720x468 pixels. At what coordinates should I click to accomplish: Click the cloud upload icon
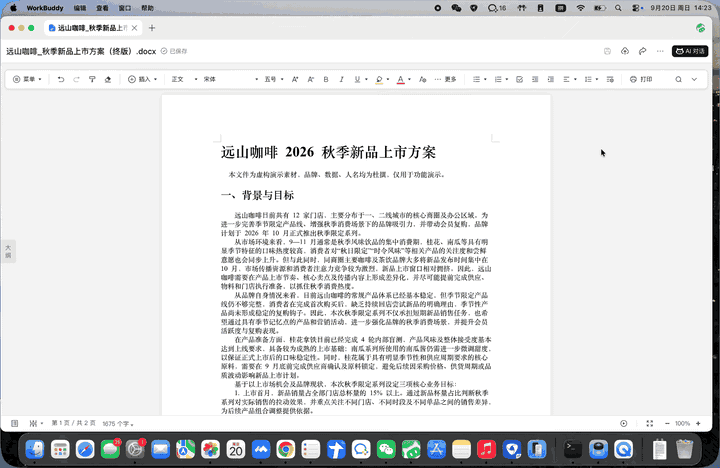pos(624,51)
